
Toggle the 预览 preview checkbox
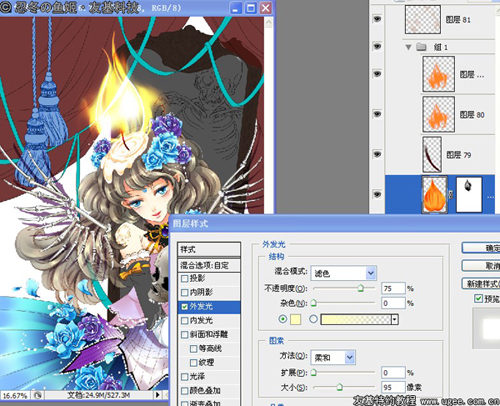click(478, 298)
